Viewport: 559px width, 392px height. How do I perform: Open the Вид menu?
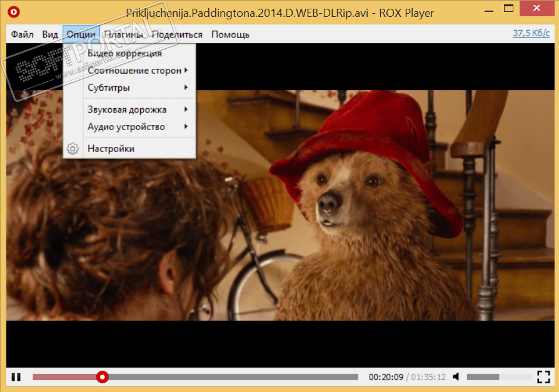coord(50,34)
